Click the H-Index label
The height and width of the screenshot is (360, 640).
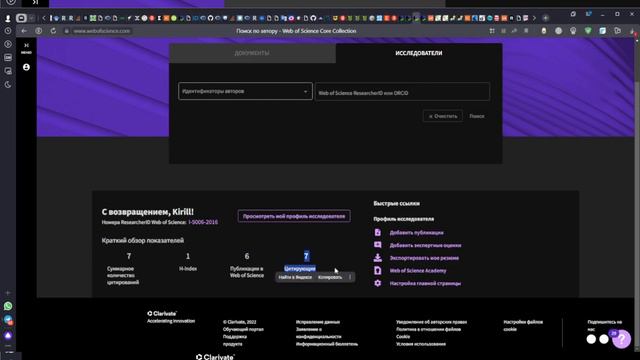tap(188, 269)
